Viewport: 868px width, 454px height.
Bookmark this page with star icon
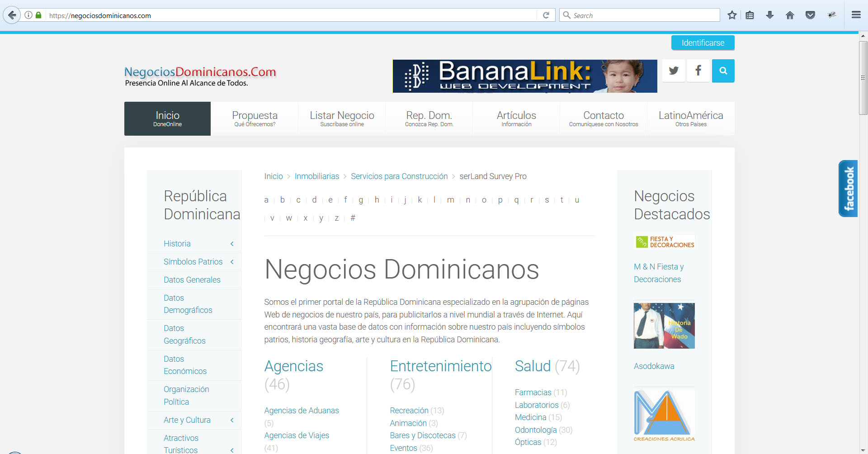point(732,15)
